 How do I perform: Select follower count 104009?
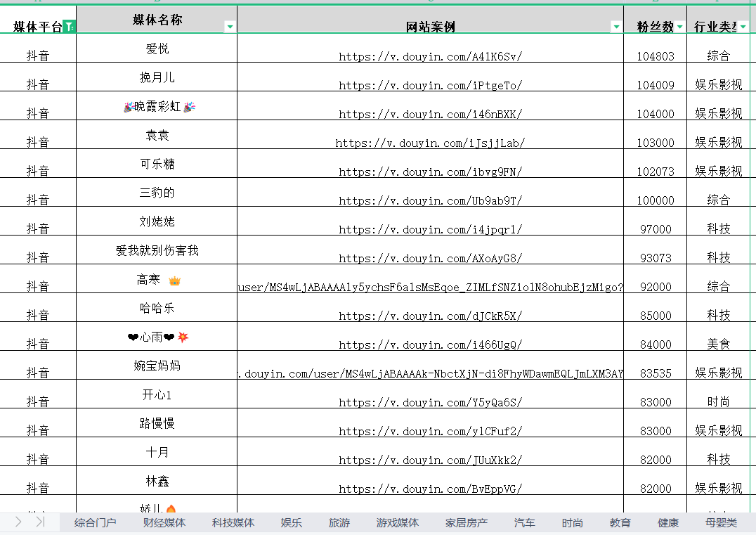point(656,85)
